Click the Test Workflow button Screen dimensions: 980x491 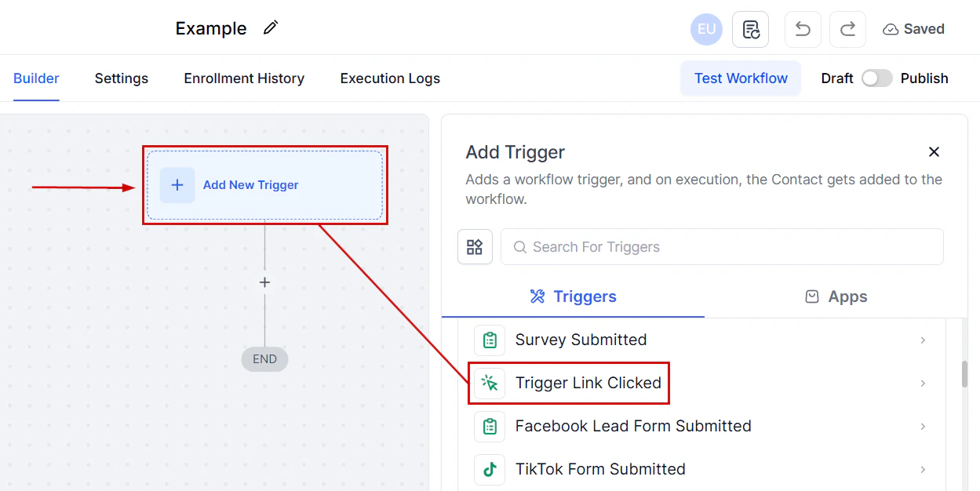(x=740, y=78)
